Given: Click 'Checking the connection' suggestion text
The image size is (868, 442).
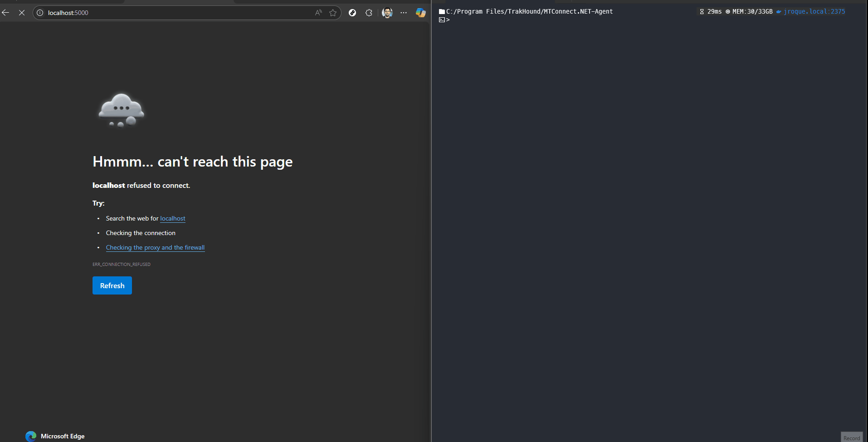Looking at the screenshot, I should click(141, 233).
